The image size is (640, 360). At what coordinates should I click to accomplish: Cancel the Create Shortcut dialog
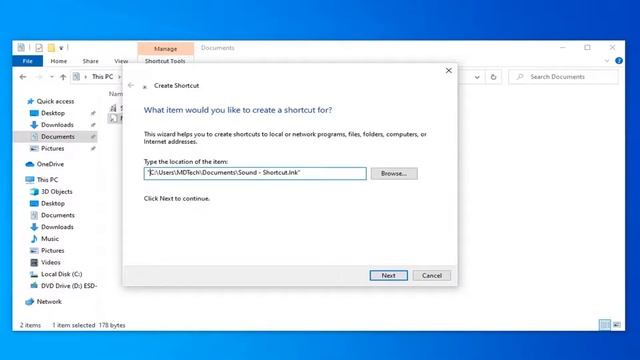tap(432, 276)
